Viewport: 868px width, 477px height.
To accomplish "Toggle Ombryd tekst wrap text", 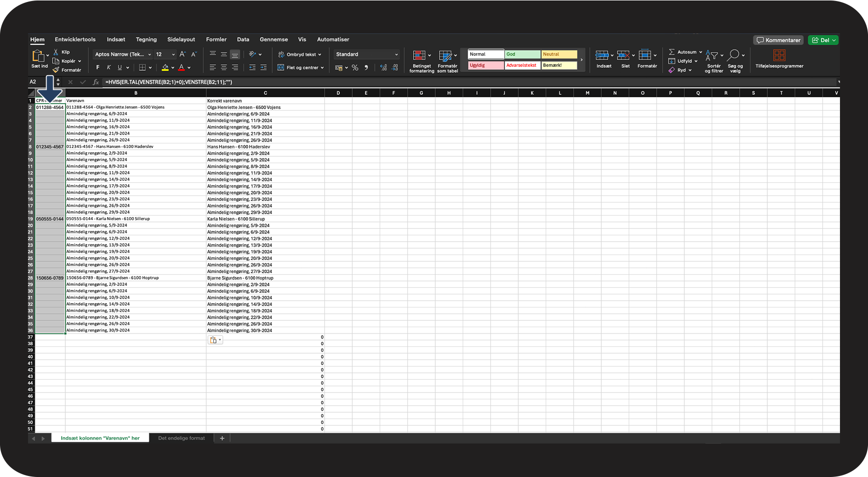I will (x=300, y=55).
